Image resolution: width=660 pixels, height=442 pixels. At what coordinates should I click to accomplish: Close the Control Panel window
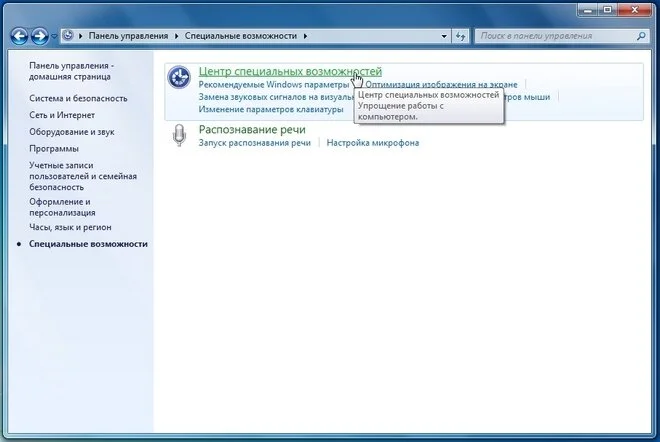click(635, 10)
